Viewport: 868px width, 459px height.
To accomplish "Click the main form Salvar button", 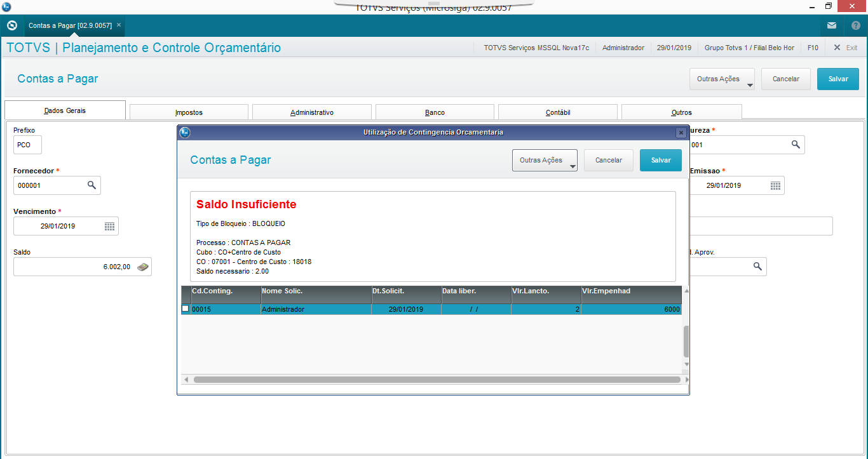I will click(838, 79).
